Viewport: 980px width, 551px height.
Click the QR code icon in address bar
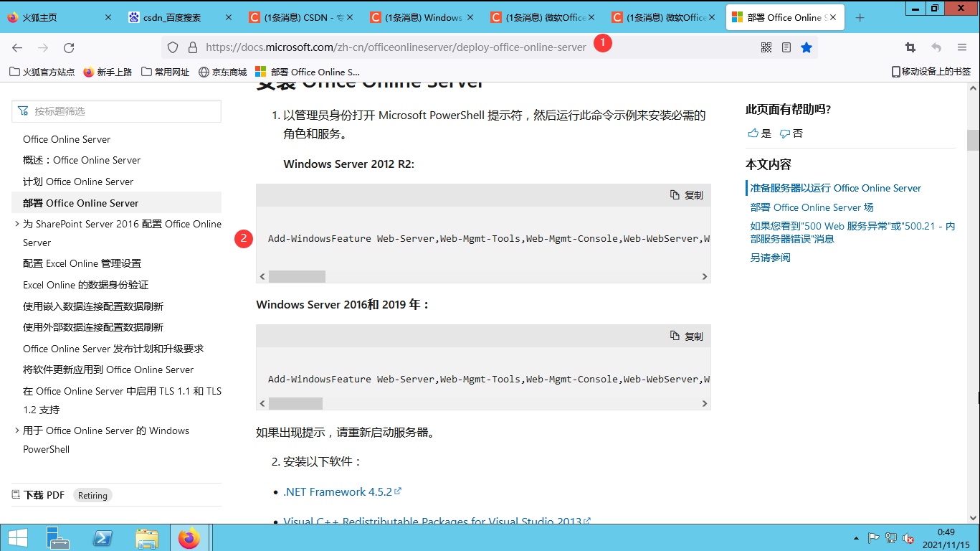click(x=766, y=46)
